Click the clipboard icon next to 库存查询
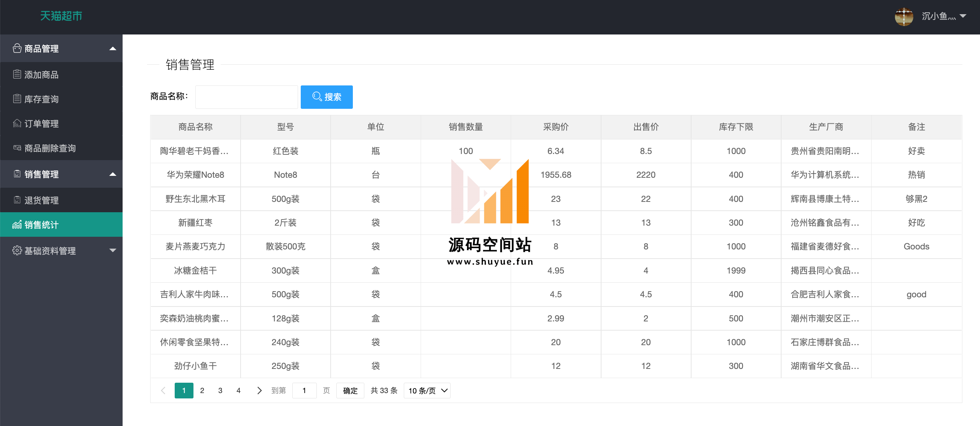Image resolution: width=980 pixels, height=426 pixels. (17, 99)
